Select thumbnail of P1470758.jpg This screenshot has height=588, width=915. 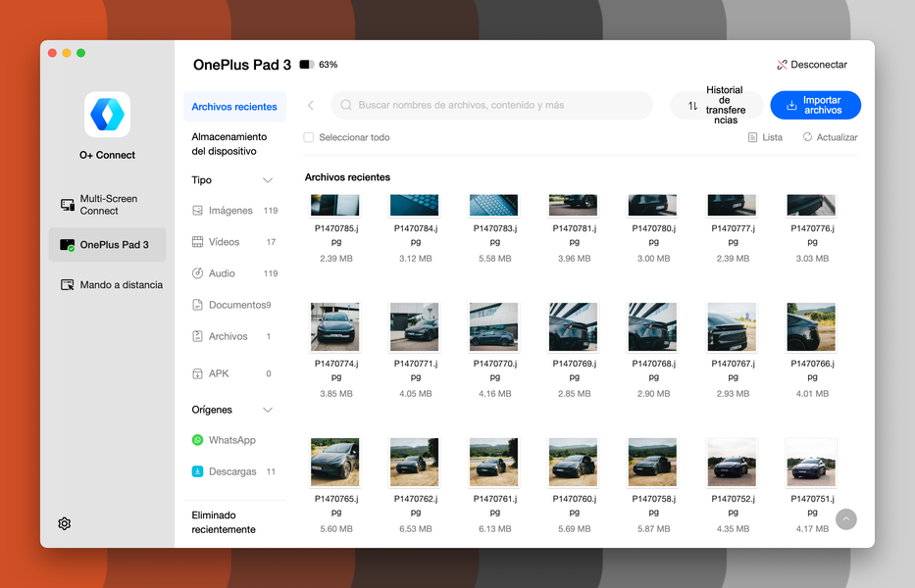point(652,463)
